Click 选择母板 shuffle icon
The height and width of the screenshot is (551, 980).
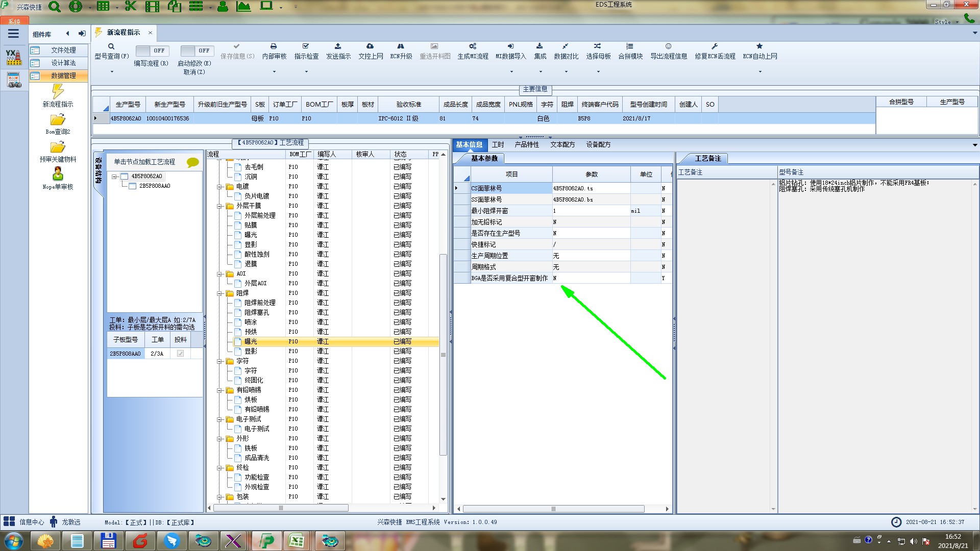point(598,46)
